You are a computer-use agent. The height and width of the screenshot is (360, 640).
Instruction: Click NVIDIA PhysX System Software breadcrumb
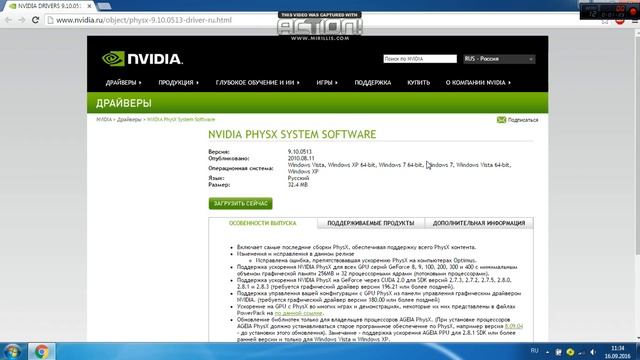pyautogui.click(x=181, y=120)
